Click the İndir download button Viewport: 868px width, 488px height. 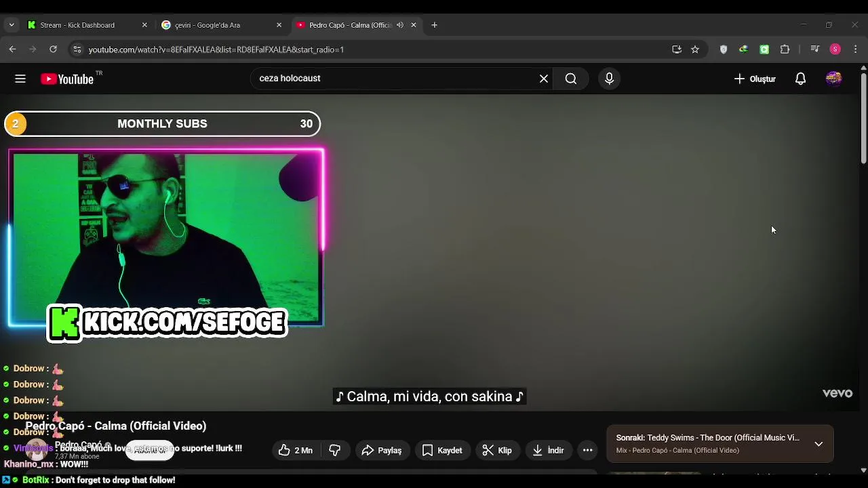(549, 450)
